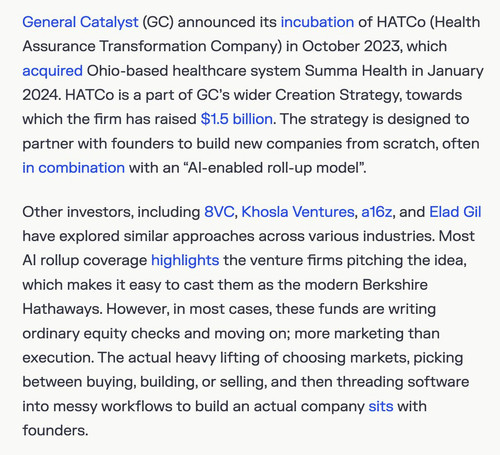Click the 'sits' link
This screenshot has height=455, width=500.
[381, 406]
